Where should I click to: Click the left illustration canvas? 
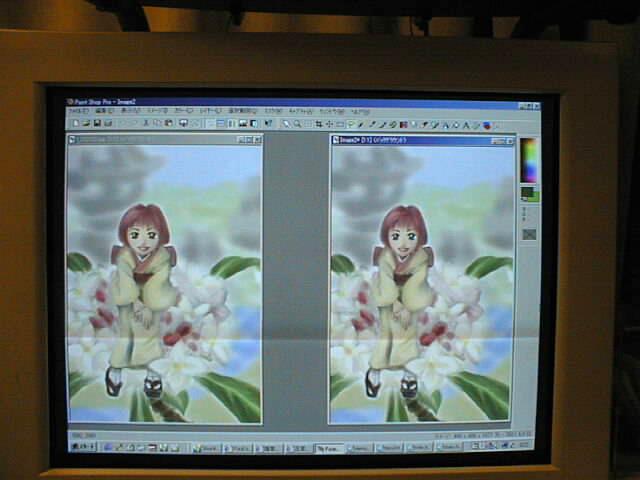164,284
